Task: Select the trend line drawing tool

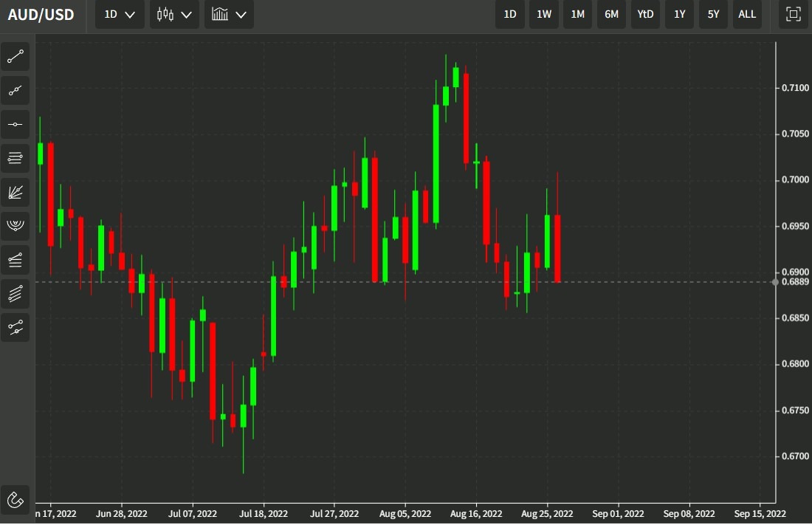Action: 15,57
